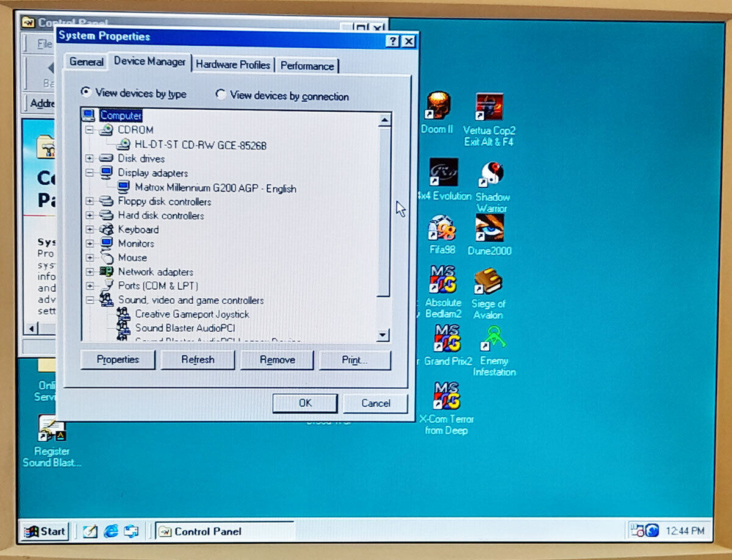Open the Siege of Avalon desktop shortcut
Image resolution: width=732 pixels, height=560 pixels.
(x=488, y=281)
